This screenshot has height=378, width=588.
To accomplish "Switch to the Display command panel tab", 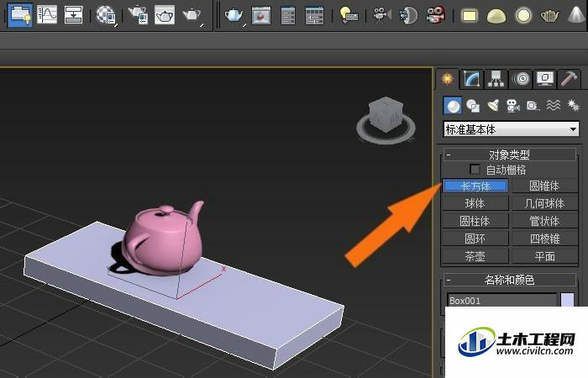I will (545, 79).
